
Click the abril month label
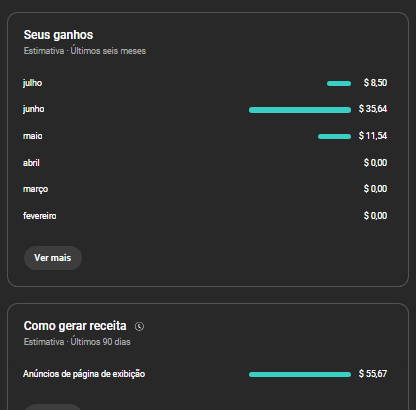click(x=31, y=163)
